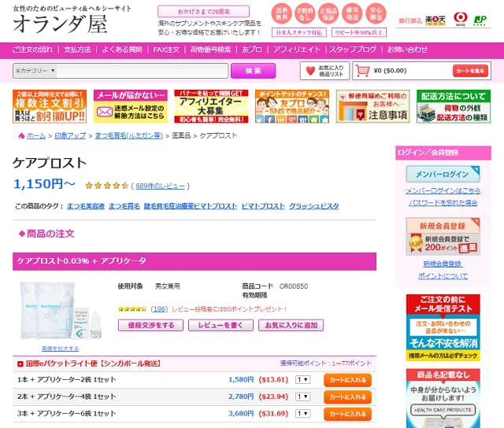Add 3本 set to cart
The width and height of the screenshot is (504, 428).
pos(347,414)
